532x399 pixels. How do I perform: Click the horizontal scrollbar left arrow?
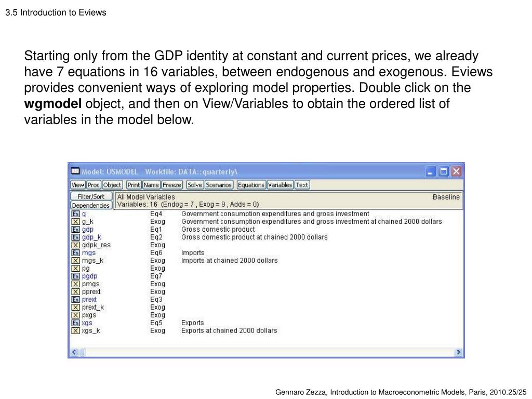click(x=74, y=352)
